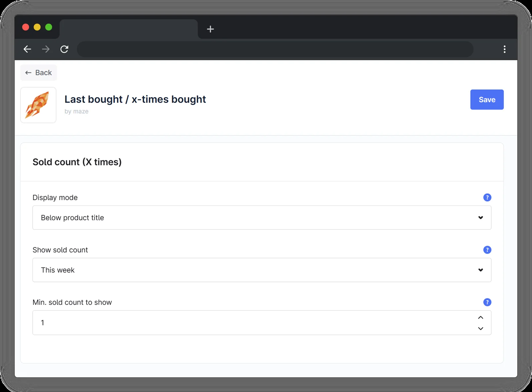Click the Save button
Screen dimensions: 532x392
487,99
